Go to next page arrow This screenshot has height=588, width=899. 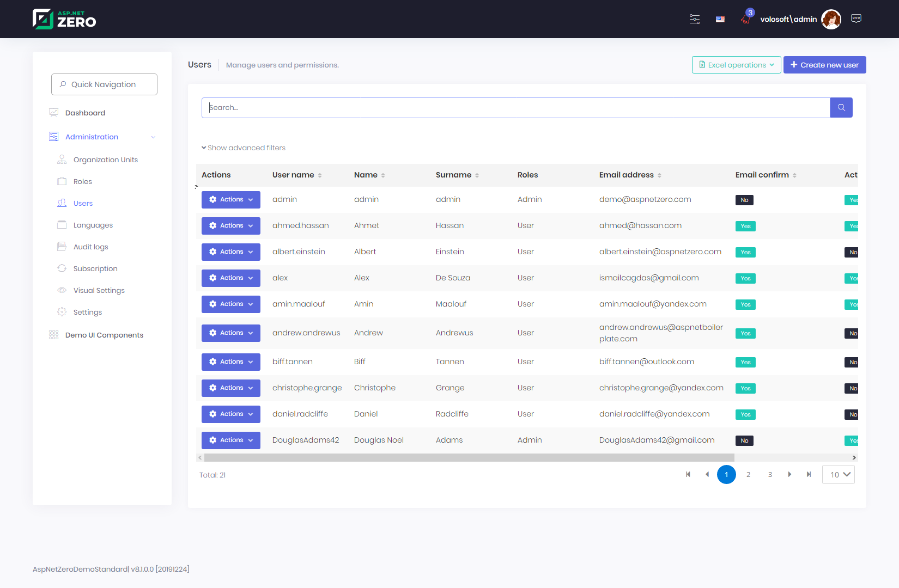pos(789,474)
